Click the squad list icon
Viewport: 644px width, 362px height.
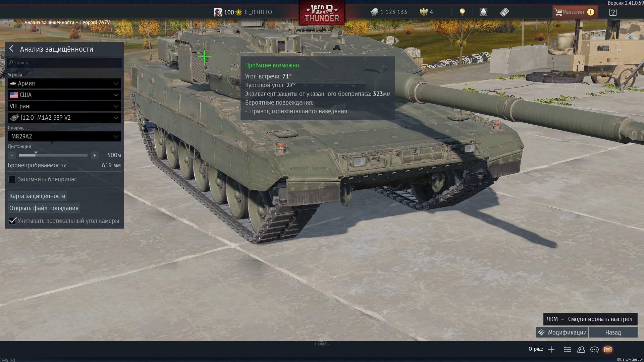568,349
